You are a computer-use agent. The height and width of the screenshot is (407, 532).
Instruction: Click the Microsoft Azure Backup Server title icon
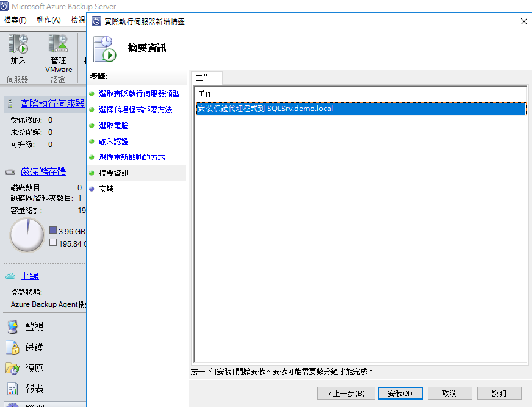[x=4, y=6]
